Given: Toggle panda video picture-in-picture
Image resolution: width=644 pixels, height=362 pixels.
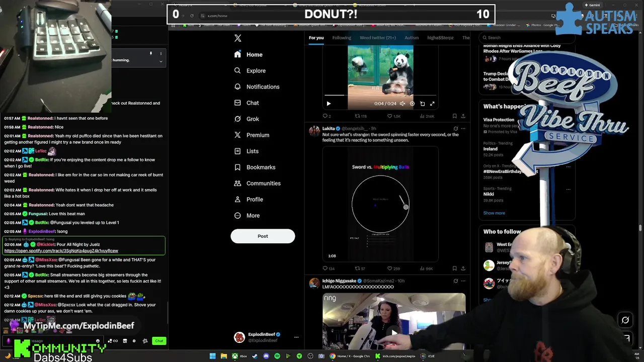Looking at the screenshot, I should click(422, 104).
